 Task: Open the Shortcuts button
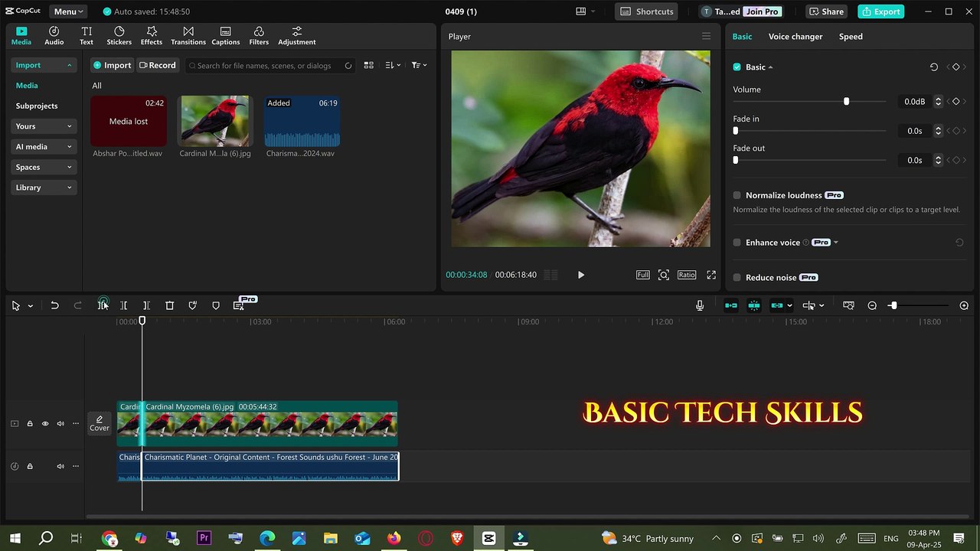648,11
